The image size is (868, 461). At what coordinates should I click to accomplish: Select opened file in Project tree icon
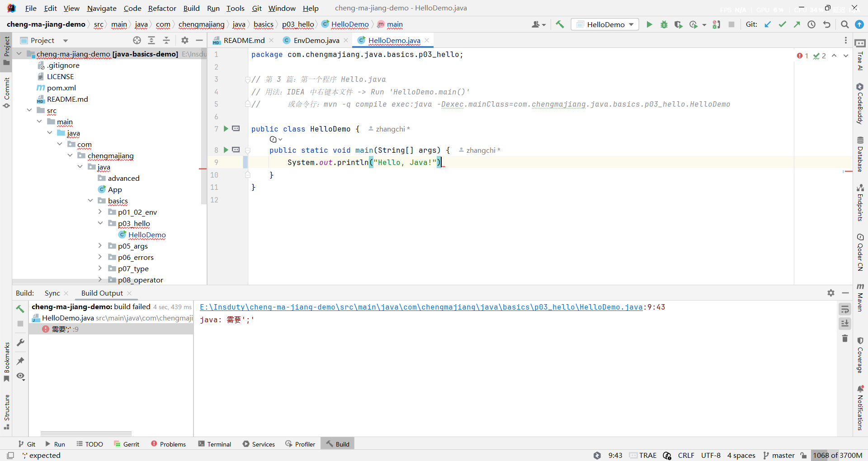point(137,40)
